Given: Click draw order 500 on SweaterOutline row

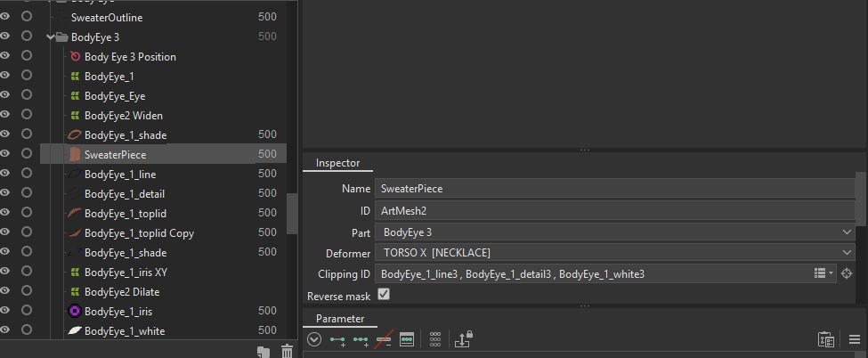Looking at the screenshot, I should click(267, 17).
